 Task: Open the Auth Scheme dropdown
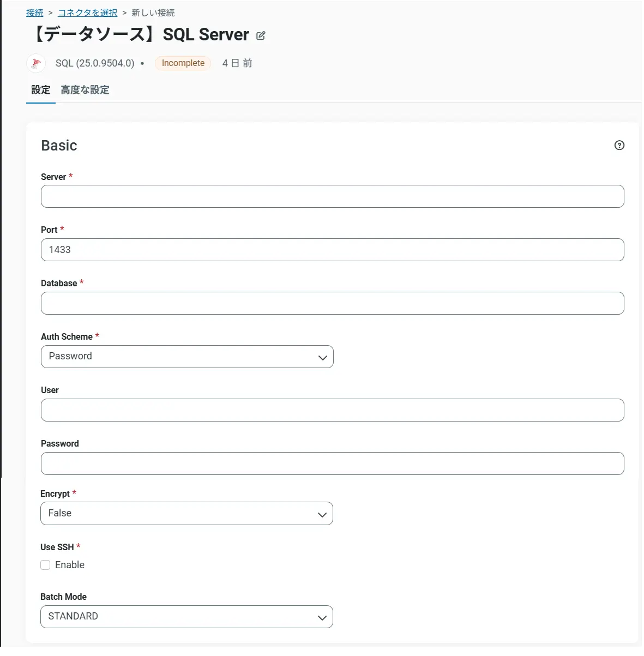click(x=186, y=357)
